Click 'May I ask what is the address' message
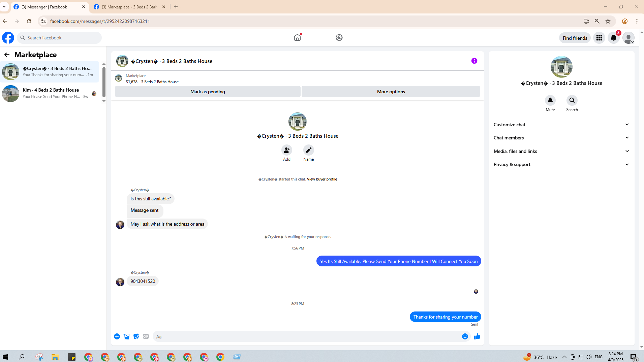Viewport: 644px width, 362px height. click(167, 224)
